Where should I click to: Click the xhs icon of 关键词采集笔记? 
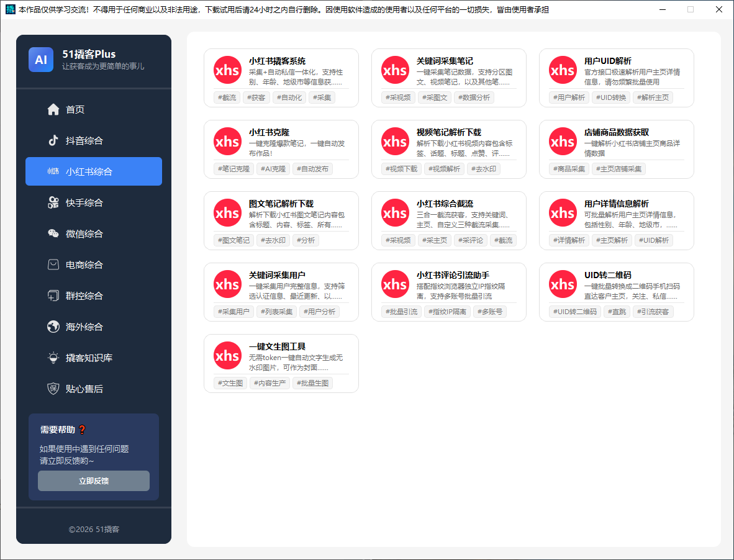coord(394,70)
